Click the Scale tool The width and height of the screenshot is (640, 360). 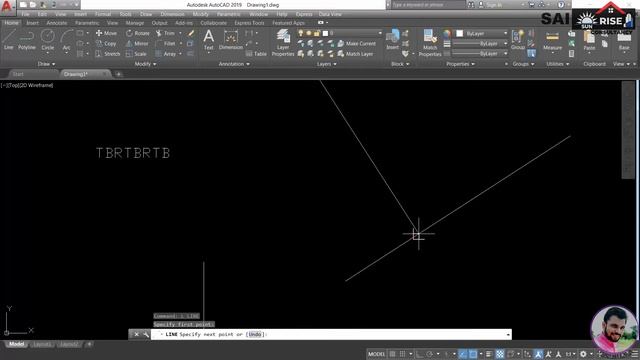click(136, 54)
